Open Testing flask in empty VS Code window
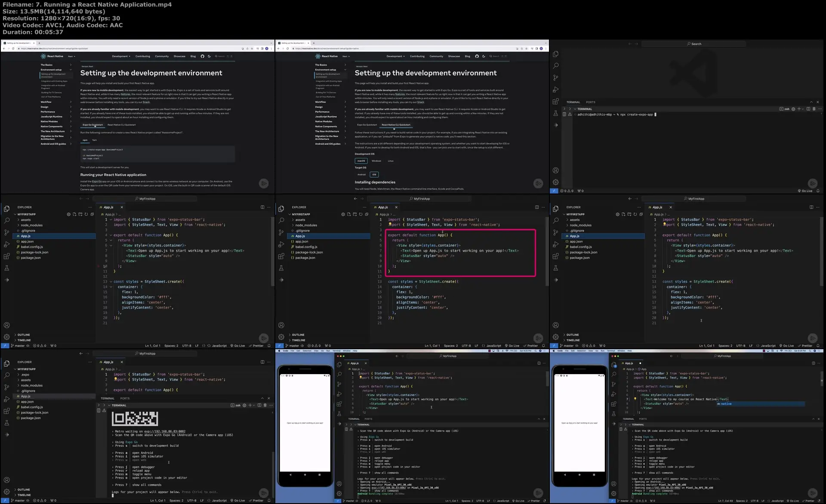 [555, 113]
